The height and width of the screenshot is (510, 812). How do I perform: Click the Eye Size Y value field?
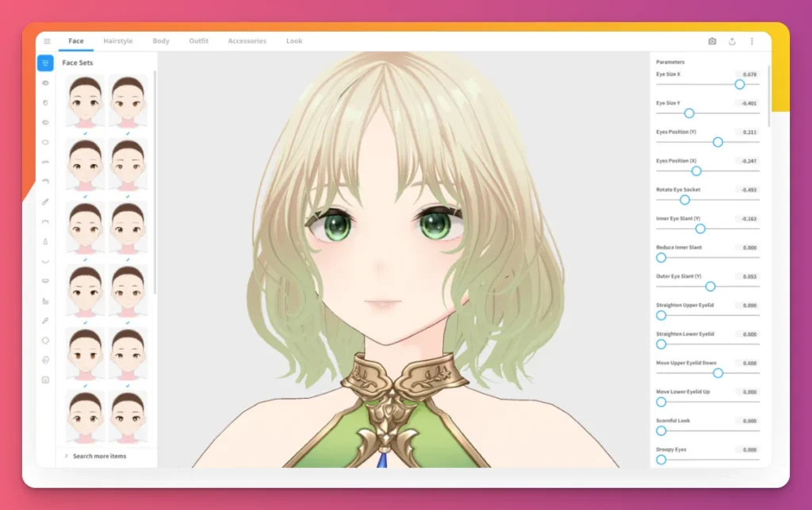tap(747, 103)
